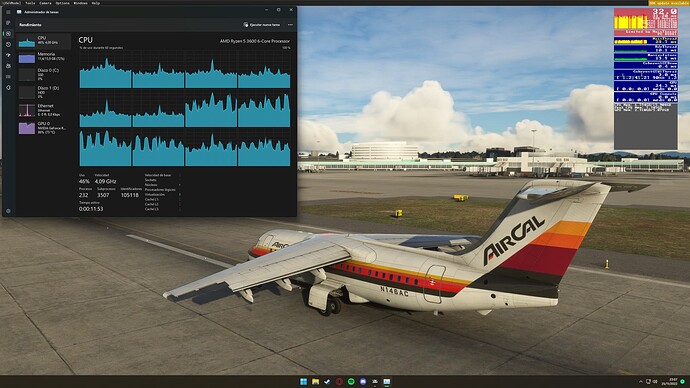Click the processes count '232'
690x388 pixels.
pyautogui.click(x=84, y=195)
